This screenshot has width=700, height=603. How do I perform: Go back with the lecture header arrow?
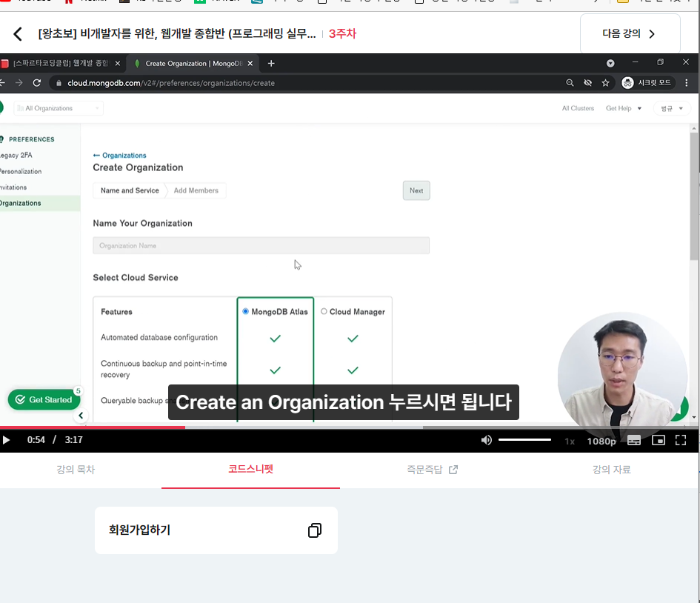(x=18, y=34)
